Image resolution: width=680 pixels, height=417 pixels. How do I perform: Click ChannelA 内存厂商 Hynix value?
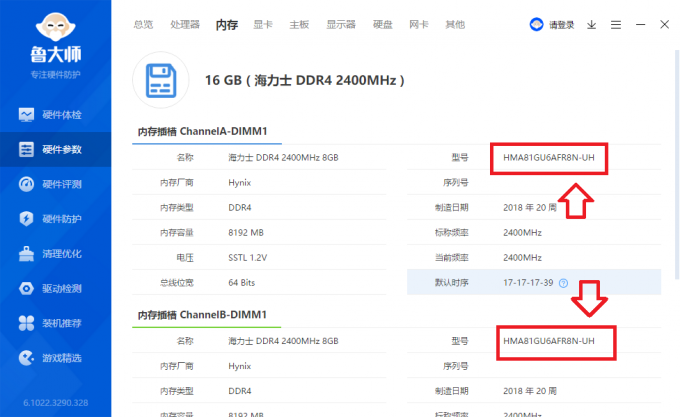tap(239, 183)
